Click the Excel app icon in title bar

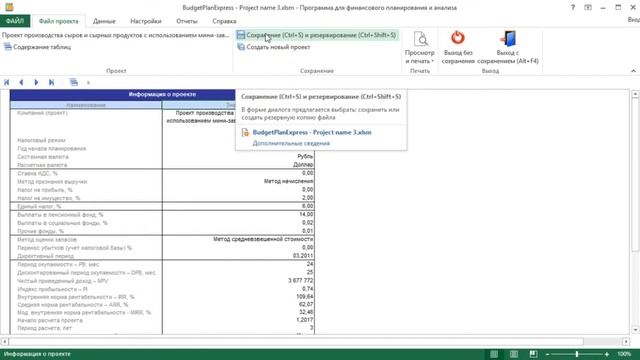pos(9,7)
